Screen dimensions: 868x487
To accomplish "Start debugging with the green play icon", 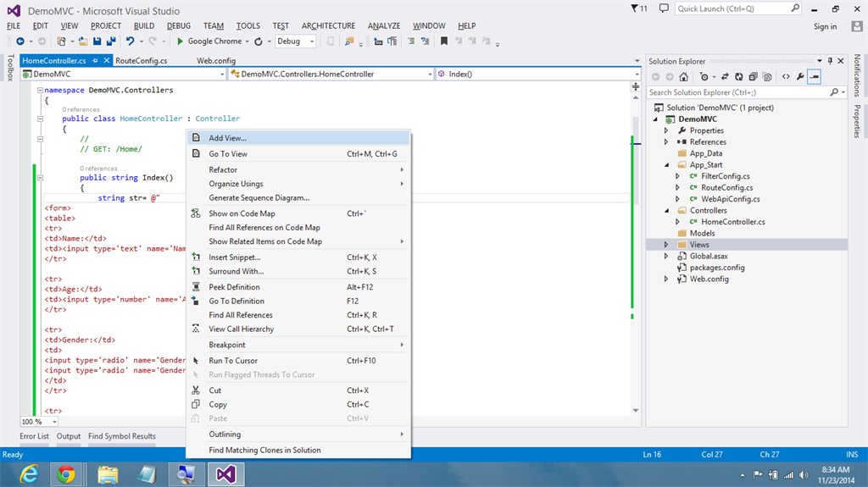I will coord(181,41).
